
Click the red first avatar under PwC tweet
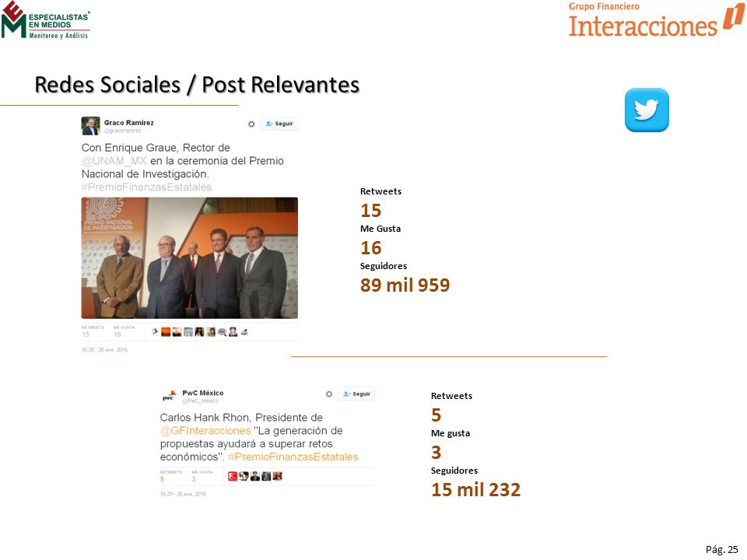click(x=233, y=476)
